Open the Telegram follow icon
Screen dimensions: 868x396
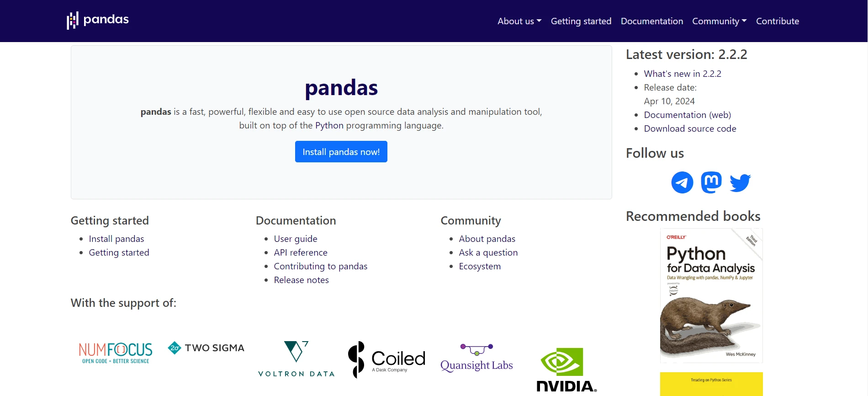click(x=682, y=182)
